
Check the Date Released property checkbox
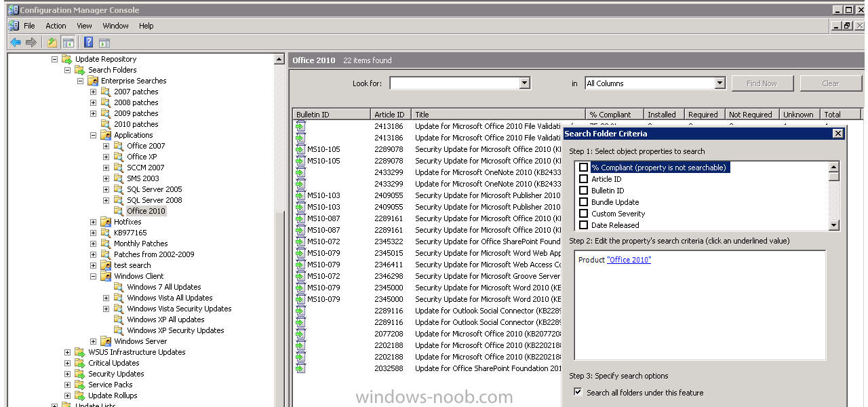[x=583, y=225]
